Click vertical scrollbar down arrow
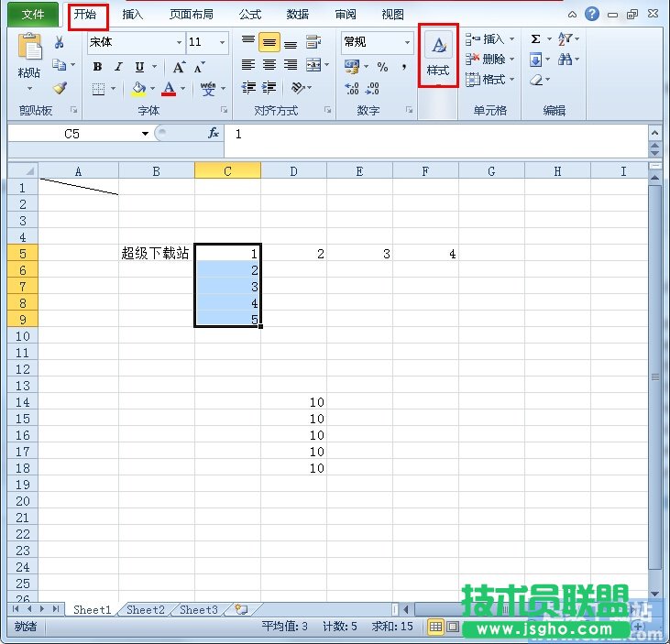The width and height of the screenshot is (670, 644). (654, 594)
